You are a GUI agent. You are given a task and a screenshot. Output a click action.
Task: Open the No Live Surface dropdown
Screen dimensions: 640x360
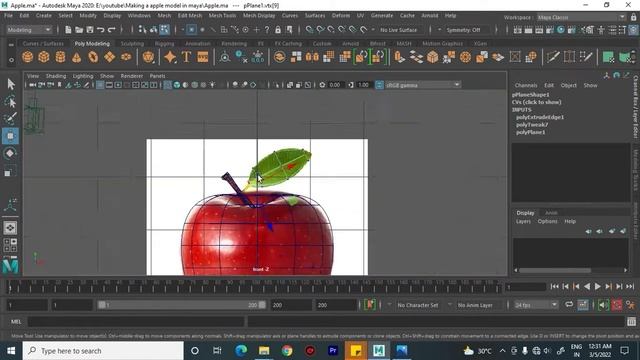click(399, 30)
